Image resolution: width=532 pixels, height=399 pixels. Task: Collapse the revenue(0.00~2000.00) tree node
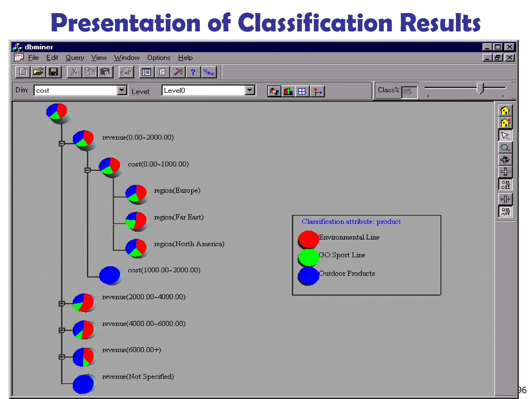coord(62,143)
